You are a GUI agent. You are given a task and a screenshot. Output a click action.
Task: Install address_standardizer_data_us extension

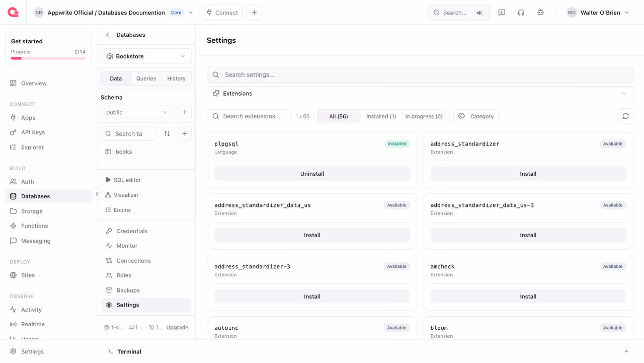coord(312,235)
